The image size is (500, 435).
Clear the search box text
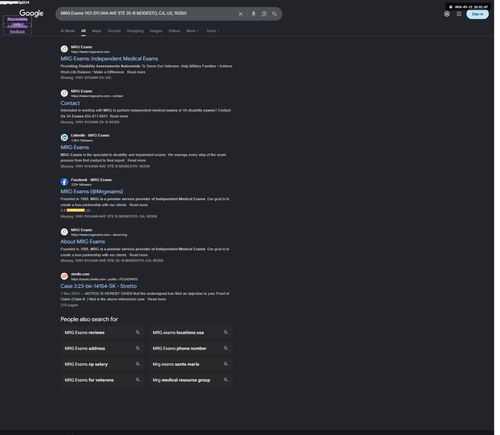240,14
